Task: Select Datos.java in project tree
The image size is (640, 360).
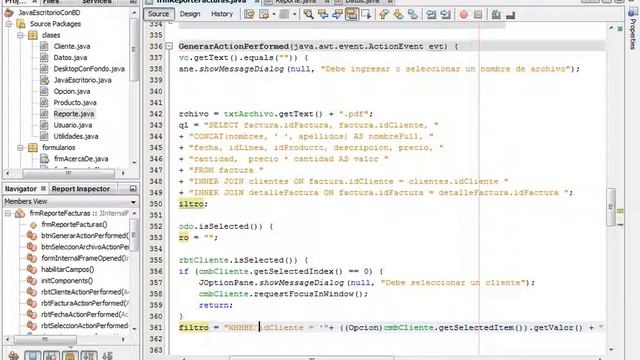Action: pyautogui.click(x=70, y=58)
